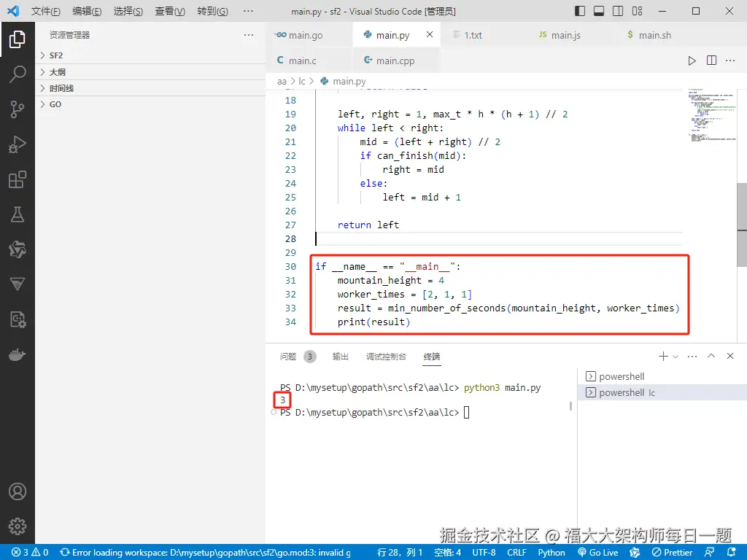Open editor More Actions ellipsis
Viewport: 747px width, 560px height.
point(730,61)
